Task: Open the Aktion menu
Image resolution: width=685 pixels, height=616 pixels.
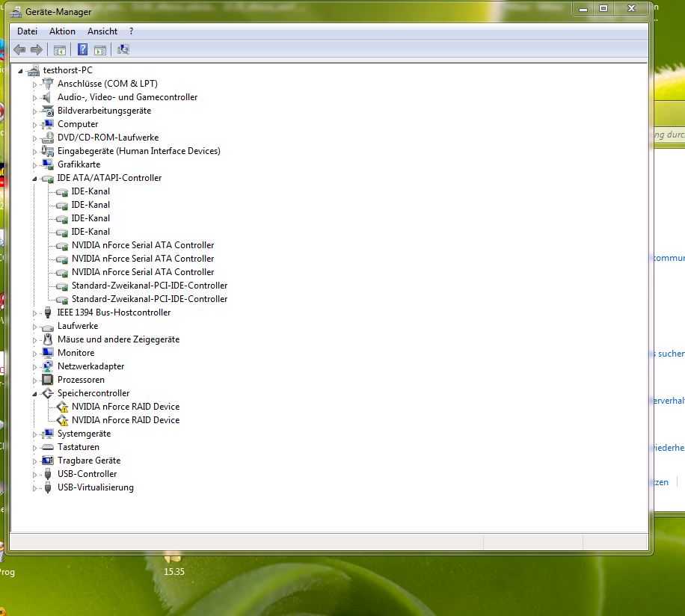Action: click(x=62, y=31)
